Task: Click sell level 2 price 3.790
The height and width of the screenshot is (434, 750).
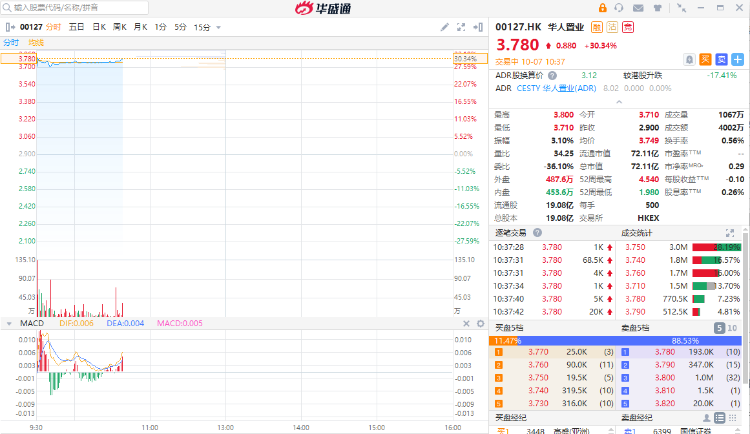Action: coord(665,365)
